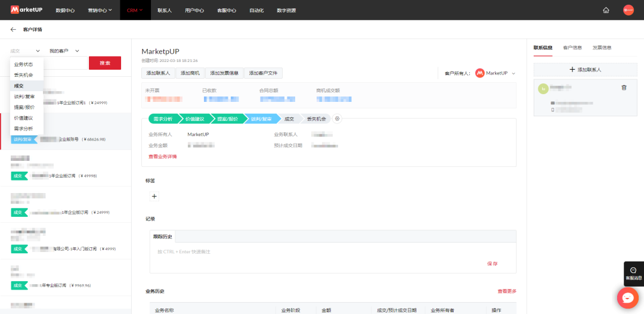Open the 营销中心 dropdown menu
Viewport: 644px width, 314px height.
pyautogui.click(x=100, y=10)
